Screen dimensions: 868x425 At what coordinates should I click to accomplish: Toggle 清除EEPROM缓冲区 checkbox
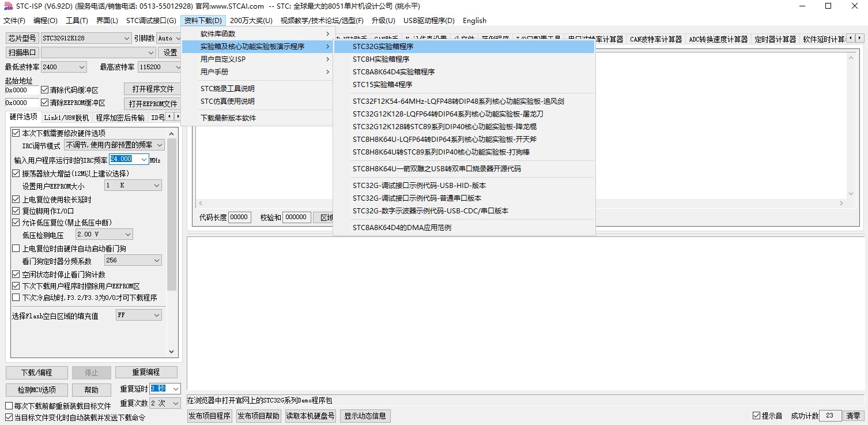click(x=45, y=103)
